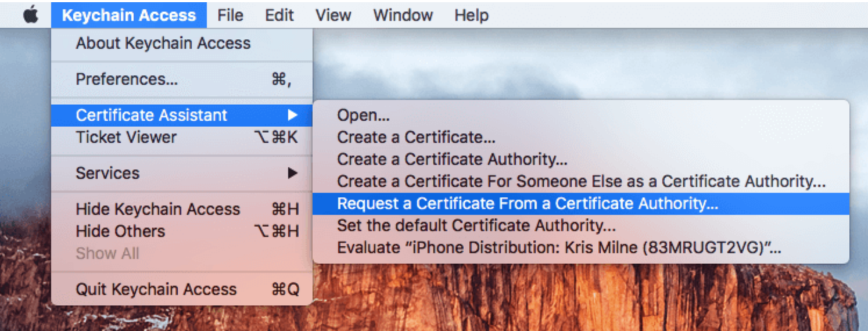Image resolution: width=868 pixels, height=331 pixels.
Task: Choose Create a Certificate…
Action: (581, 138)
